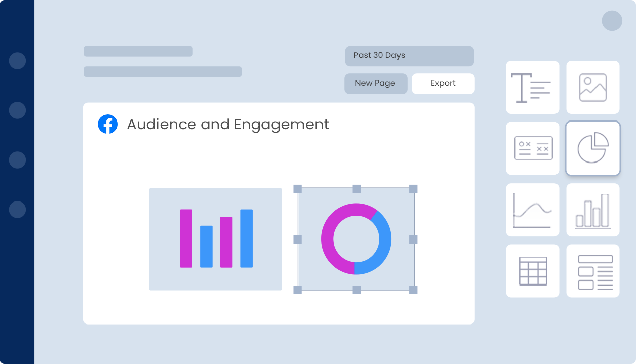The height and width of the screenshot is (364, 636).
Task: Click the top-center handle of the donut chart
Action: pyautogui.click(x=357, y=189)
